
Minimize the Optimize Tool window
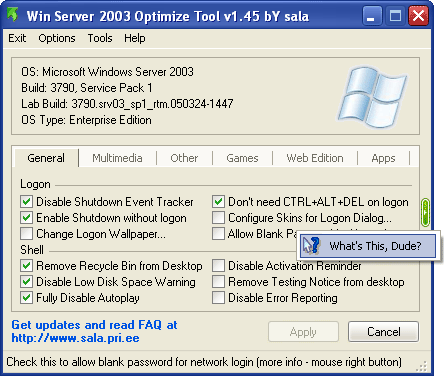372,16
